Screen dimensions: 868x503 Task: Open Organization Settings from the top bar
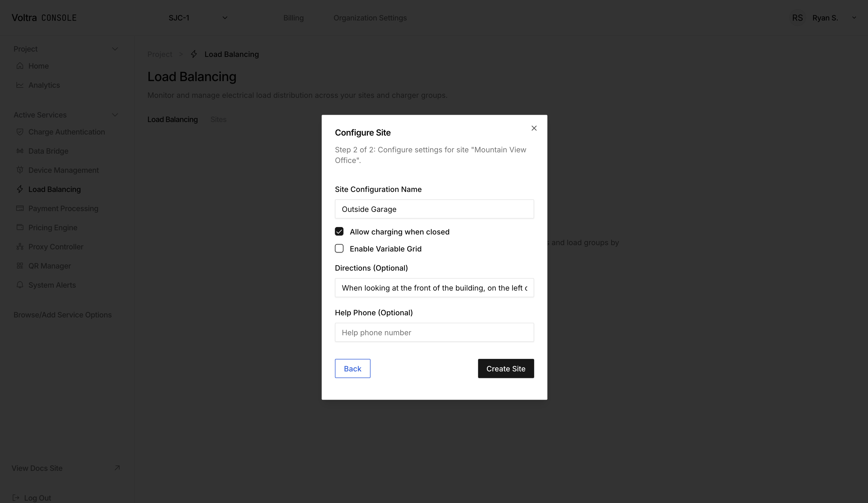(370, 18)
